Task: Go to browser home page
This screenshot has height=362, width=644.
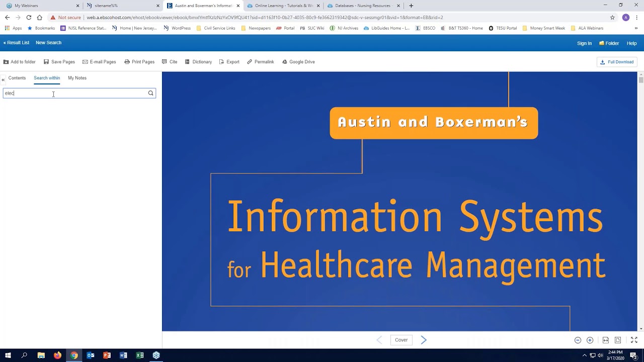Action: 39,17
